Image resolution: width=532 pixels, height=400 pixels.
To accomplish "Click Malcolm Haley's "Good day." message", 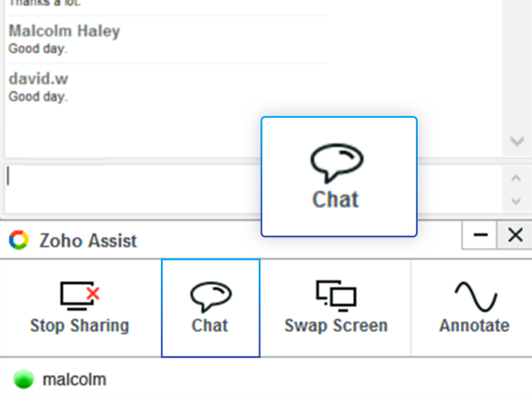I will point(37,48).
